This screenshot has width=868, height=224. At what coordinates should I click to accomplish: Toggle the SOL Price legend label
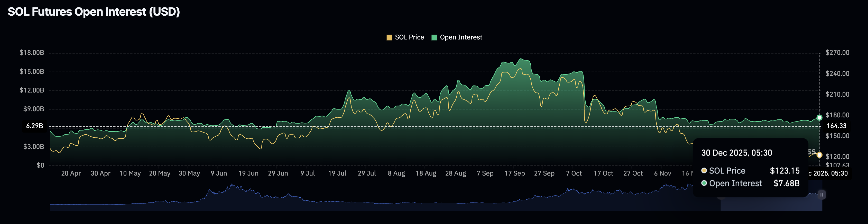point(409,37)
